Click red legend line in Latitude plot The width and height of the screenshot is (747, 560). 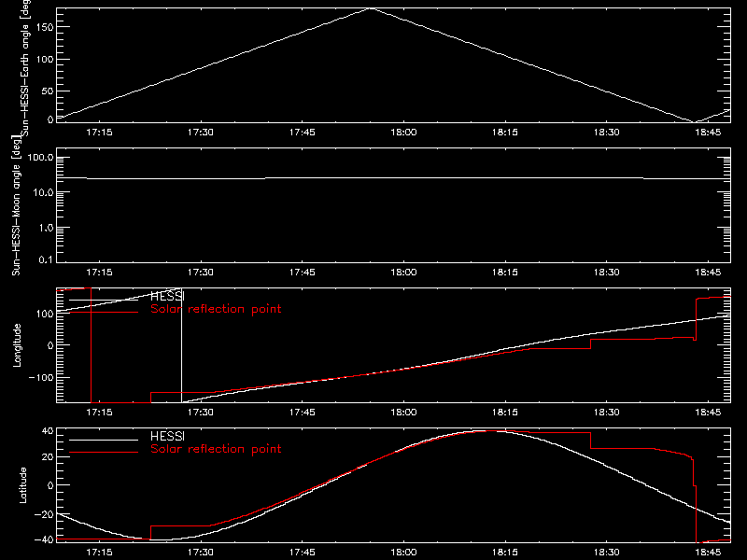(x=104, y=453)
